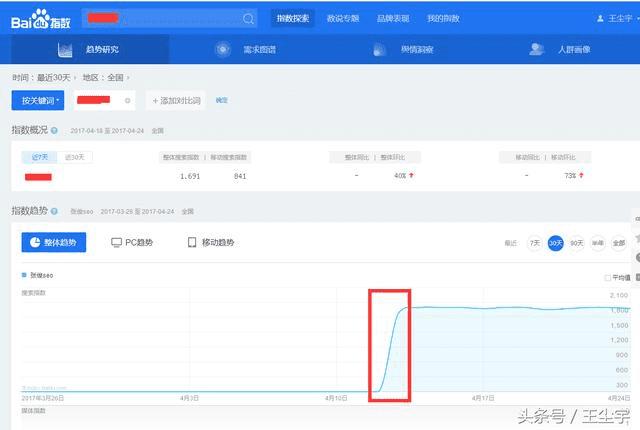Click the 需求图谱 circular icon
This screenshot has height=430, width=640.
click(223, 49)
